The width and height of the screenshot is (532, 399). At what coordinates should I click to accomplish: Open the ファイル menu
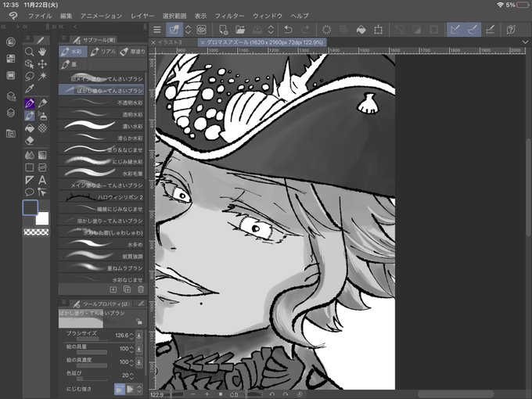(40, 16)
